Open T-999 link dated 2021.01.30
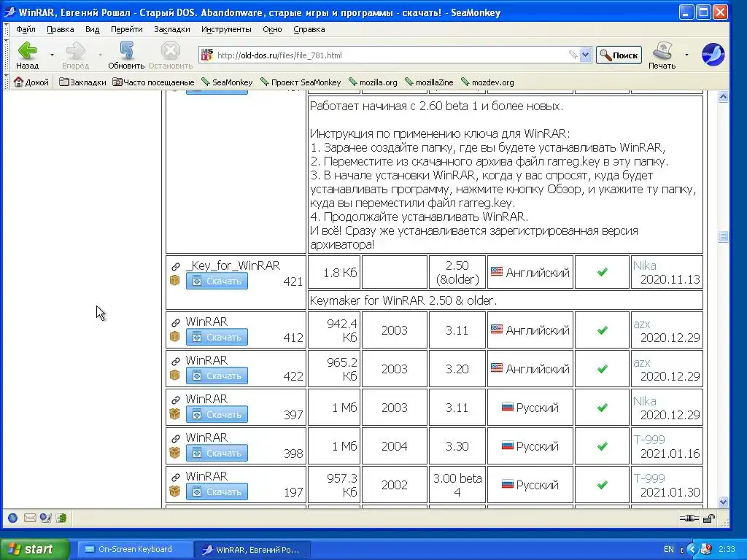 (x=649, y=478)
